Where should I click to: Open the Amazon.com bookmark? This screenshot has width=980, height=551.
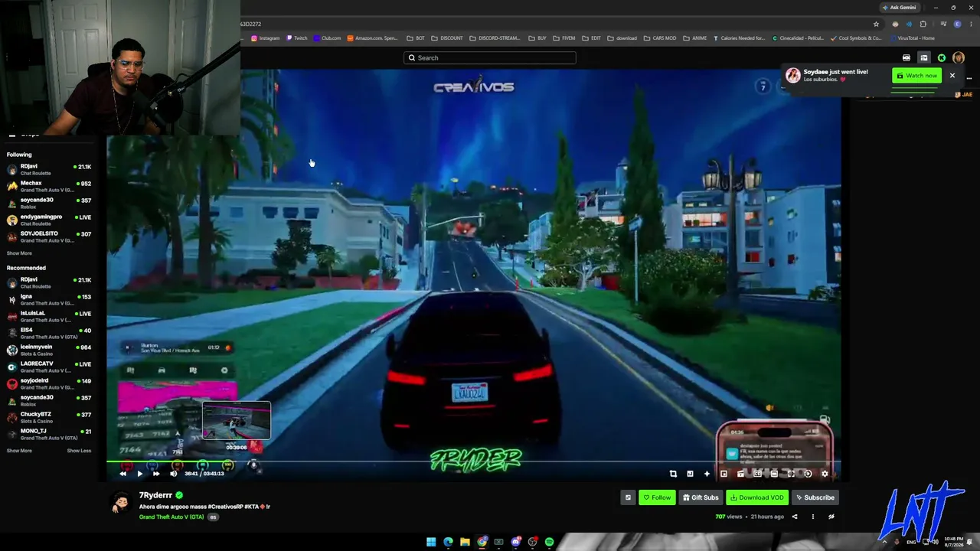point(373,38)
